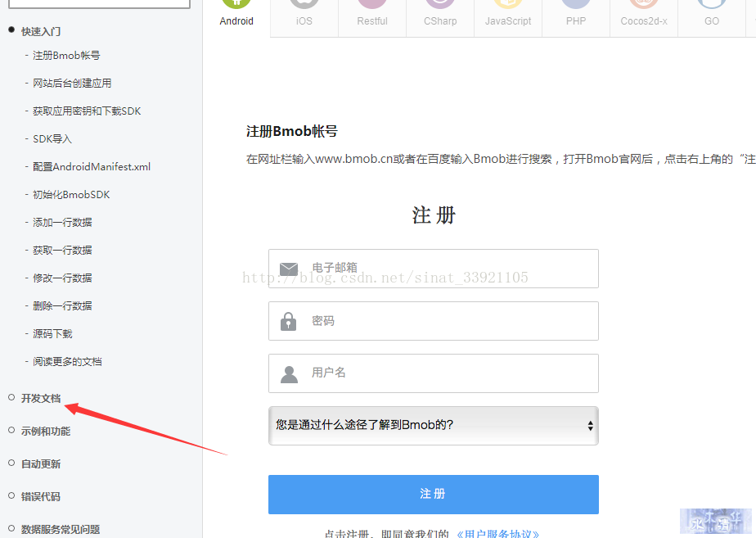Click the 注册Bmob帐号 article heading
This screenshot has width=756, height=538.
tap(292, 131)
